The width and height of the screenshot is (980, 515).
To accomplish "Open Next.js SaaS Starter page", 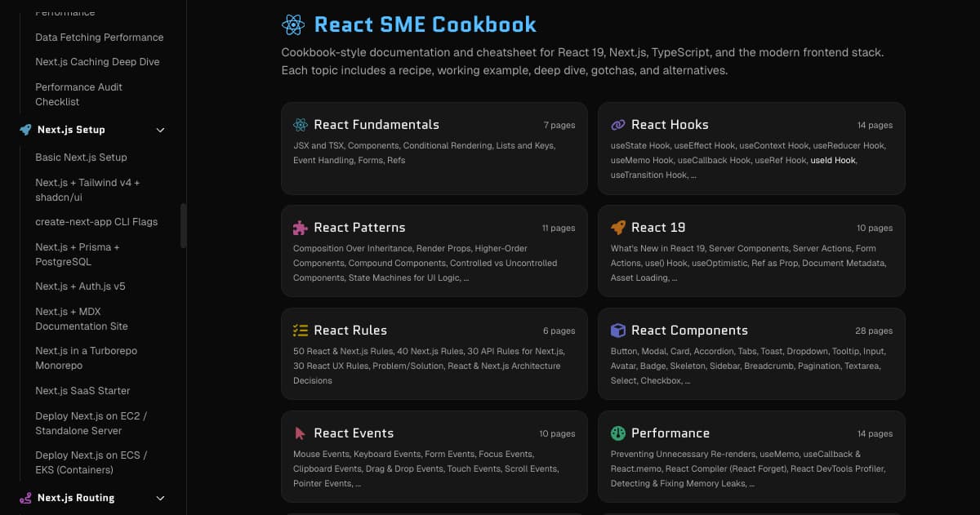I will click(x=82, y=391).
